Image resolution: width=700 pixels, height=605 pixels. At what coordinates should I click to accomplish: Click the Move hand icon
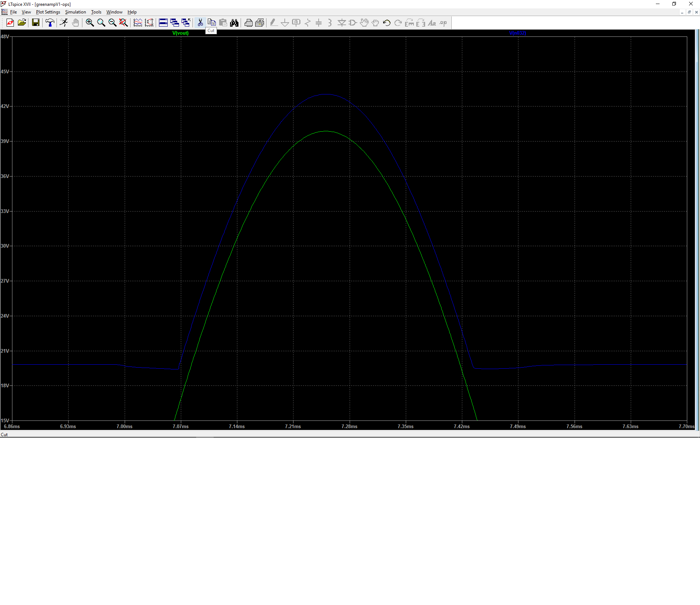(364, 23)
